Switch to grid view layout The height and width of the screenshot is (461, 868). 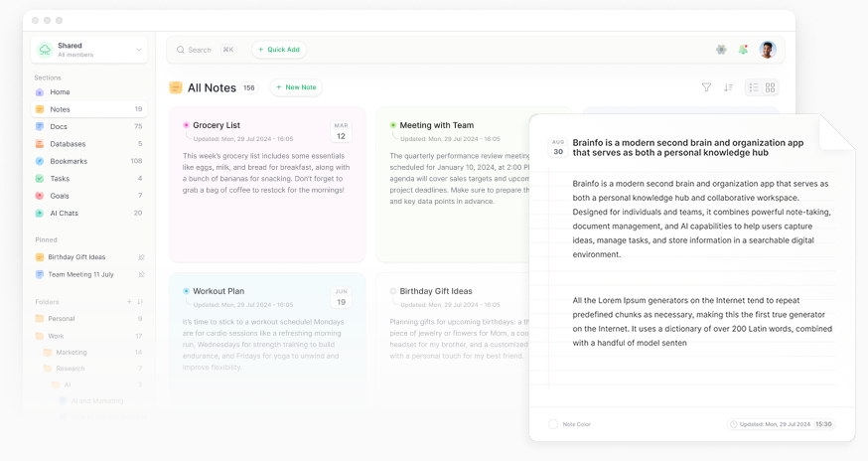pyautogui.click(x=770, y=87)
